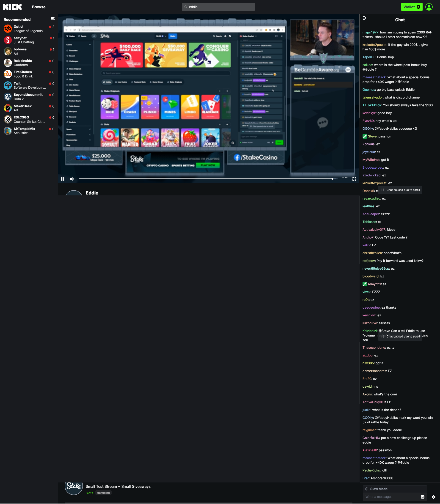
Task: Focus the search field containing eddie
Action: [218, 7]
